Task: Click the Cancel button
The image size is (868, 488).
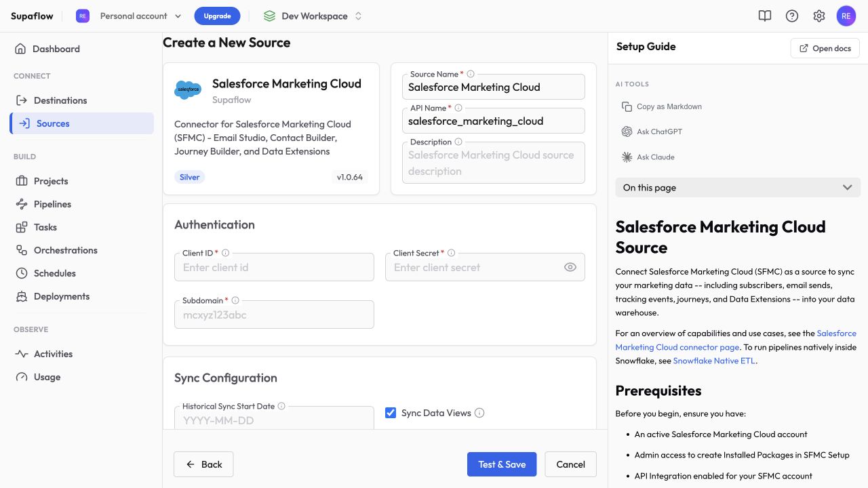Action: coord(570,464)
